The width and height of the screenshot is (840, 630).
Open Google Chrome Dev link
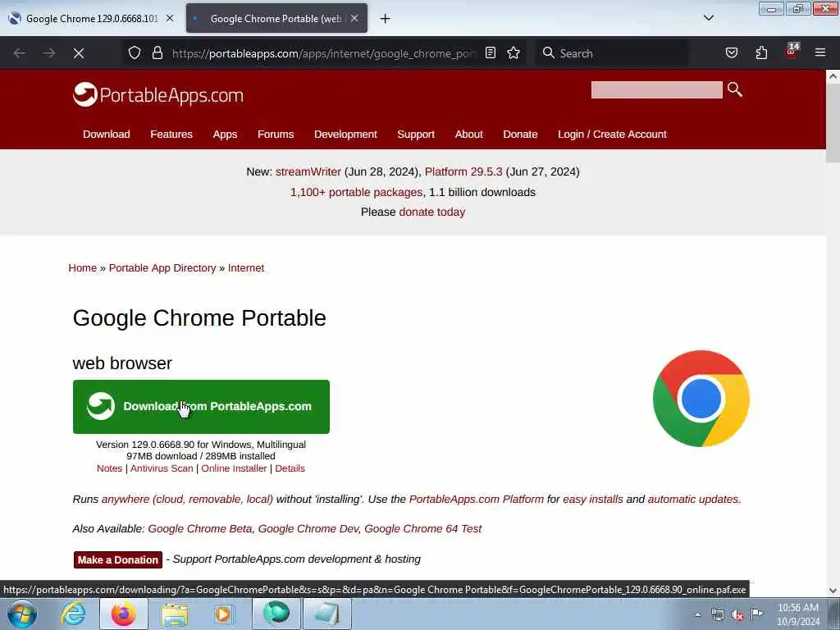tap(308, 529)
